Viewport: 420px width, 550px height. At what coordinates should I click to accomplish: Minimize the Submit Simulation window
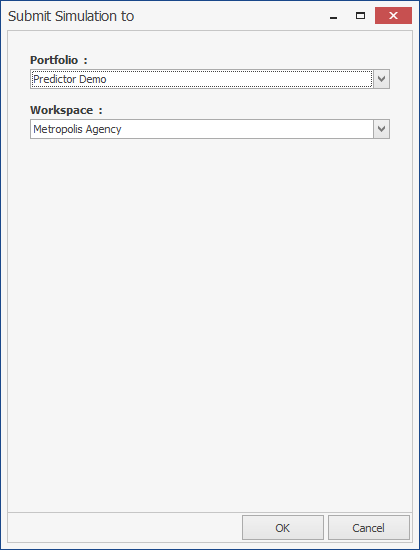pos(334,16)
